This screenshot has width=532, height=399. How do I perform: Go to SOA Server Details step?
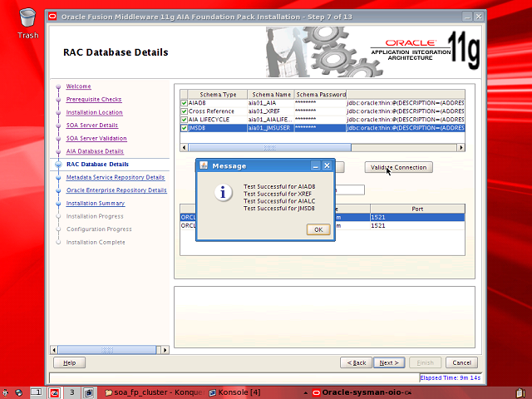[91, 126]
